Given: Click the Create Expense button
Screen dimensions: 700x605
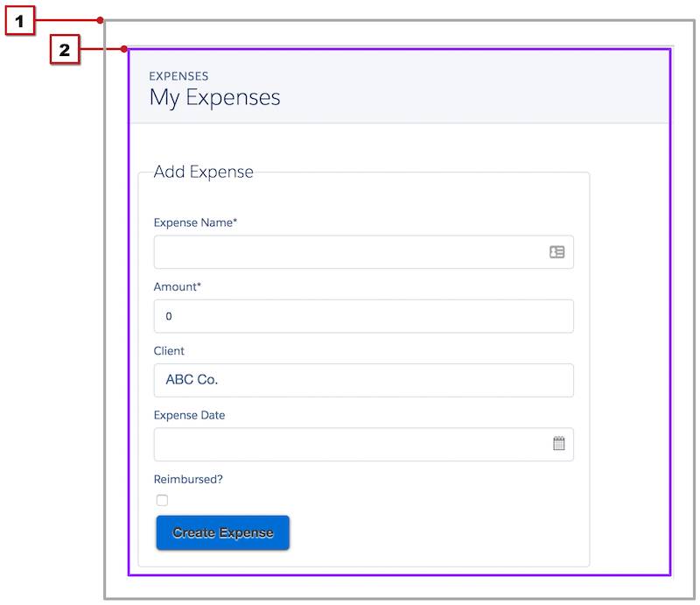Looking at the screenshot, I should click(223, 532).
